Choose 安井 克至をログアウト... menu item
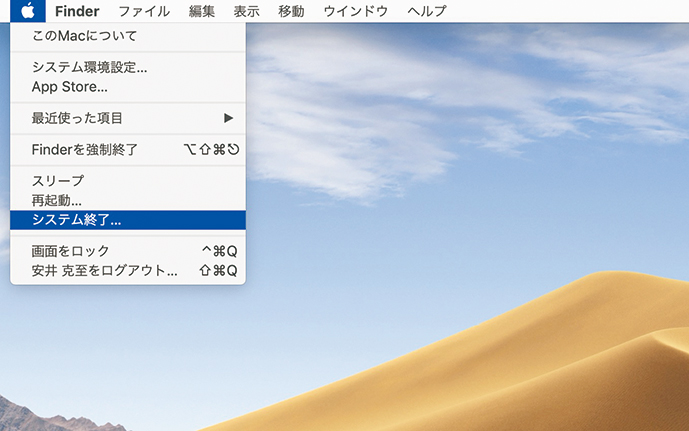 point(104,270)
